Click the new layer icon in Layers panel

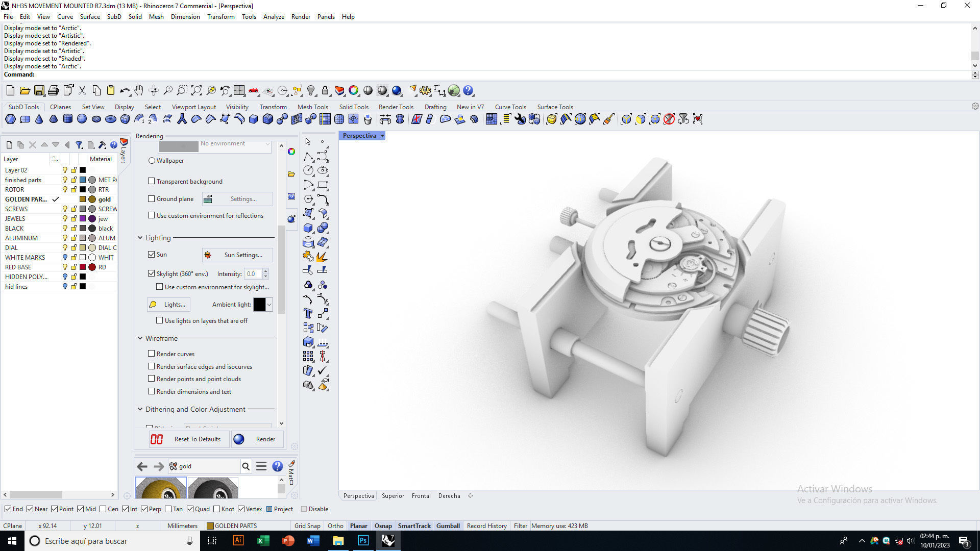(x=9, y=145)
